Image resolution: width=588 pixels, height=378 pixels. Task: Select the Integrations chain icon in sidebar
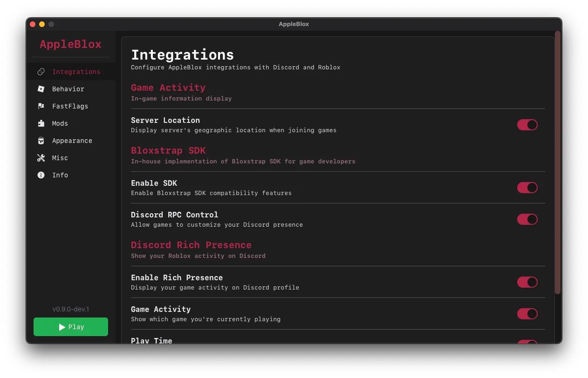pos(42,72)
